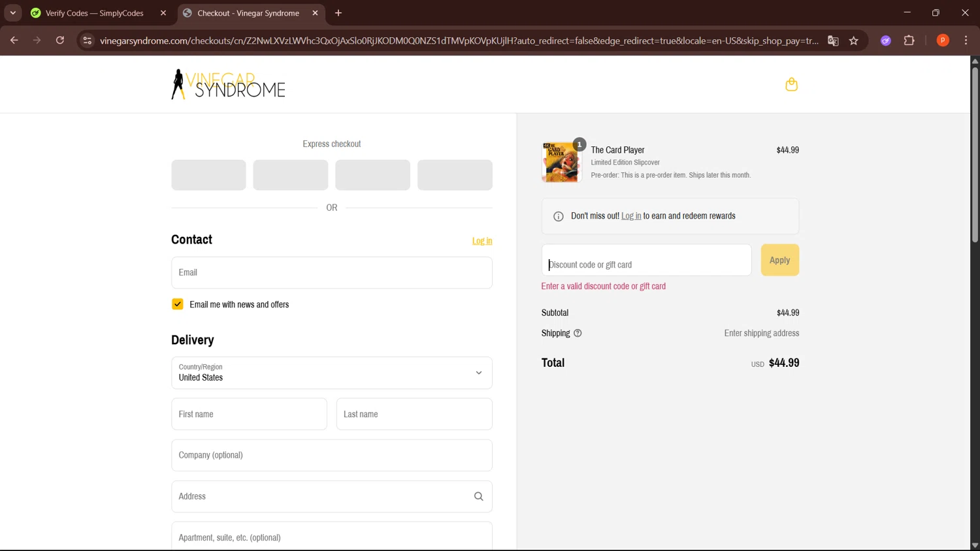The width and height of the screenshot is (980, 551).
Task: Click the browser address bar URL
Action: [459, 40]
